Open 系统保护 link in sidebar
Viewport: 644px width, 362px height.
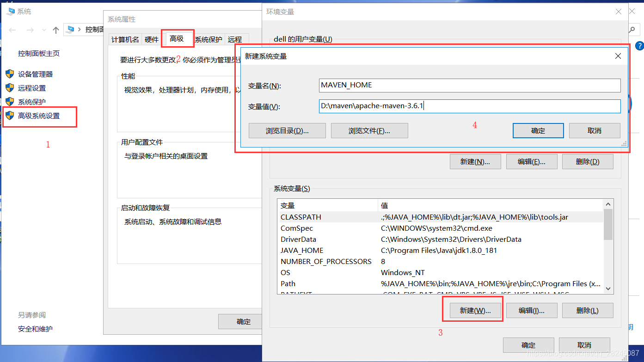(x=32, y=102)
